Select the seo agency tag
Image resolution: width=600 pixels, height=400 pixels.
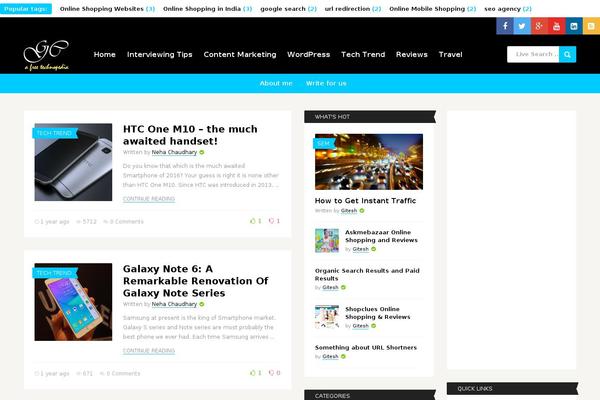(508, 8)
